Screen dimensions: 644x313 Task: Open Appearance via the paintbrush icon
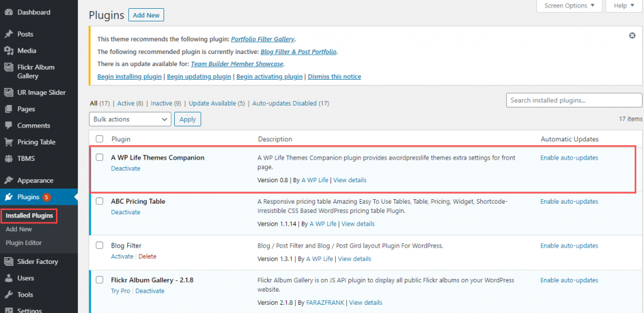[x=8, y=180]
